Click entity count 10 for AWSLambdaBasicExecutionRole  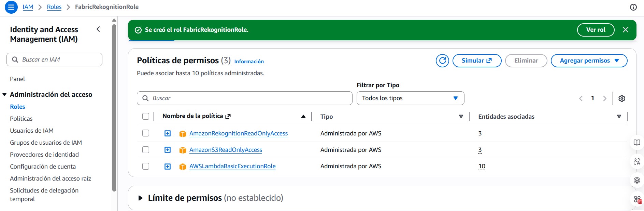point(482,166)
